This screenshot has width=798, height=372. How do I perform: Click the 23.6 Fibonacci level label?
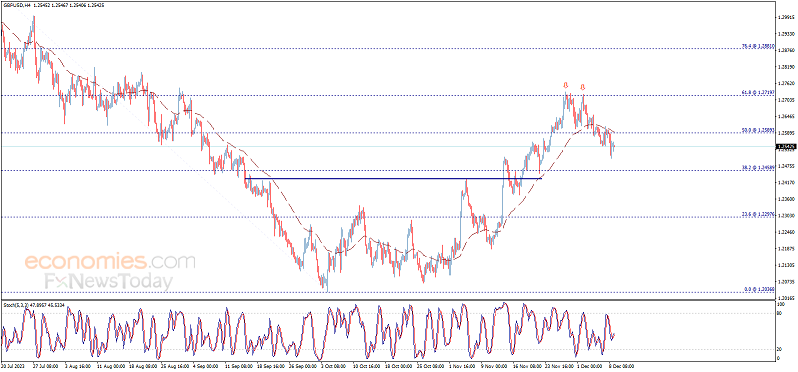coord(758,214)
